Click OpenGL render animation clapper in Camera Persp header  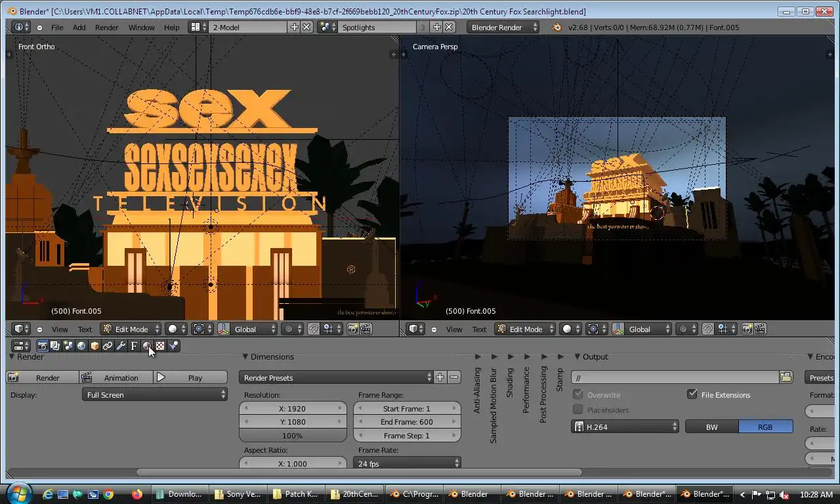coord(761,329)
